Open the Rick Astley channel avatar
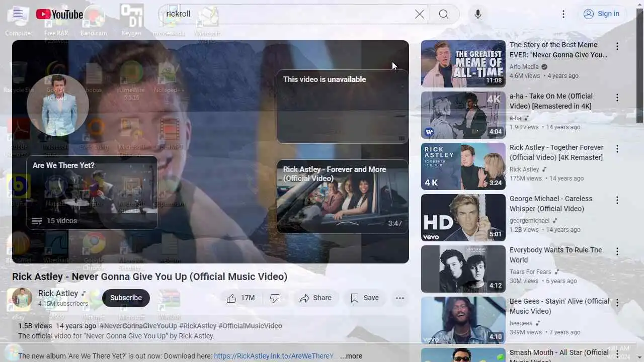 tap(22, 298)
